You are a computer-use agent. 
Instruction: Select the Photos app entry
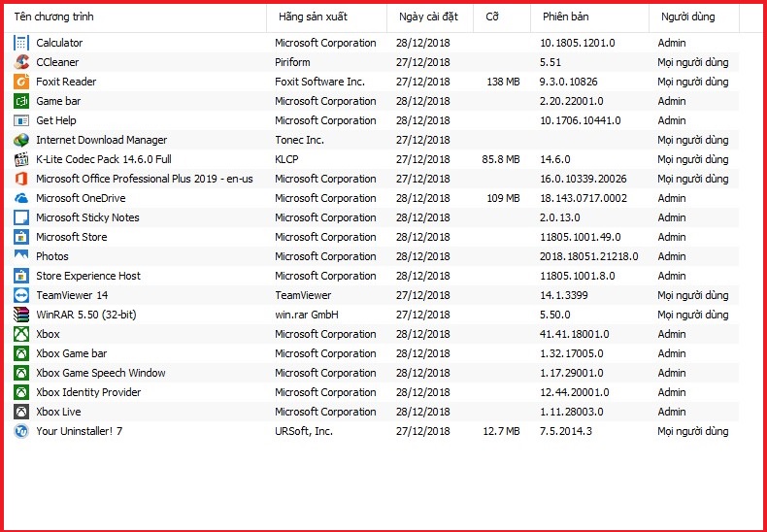[x=371, y=256]
